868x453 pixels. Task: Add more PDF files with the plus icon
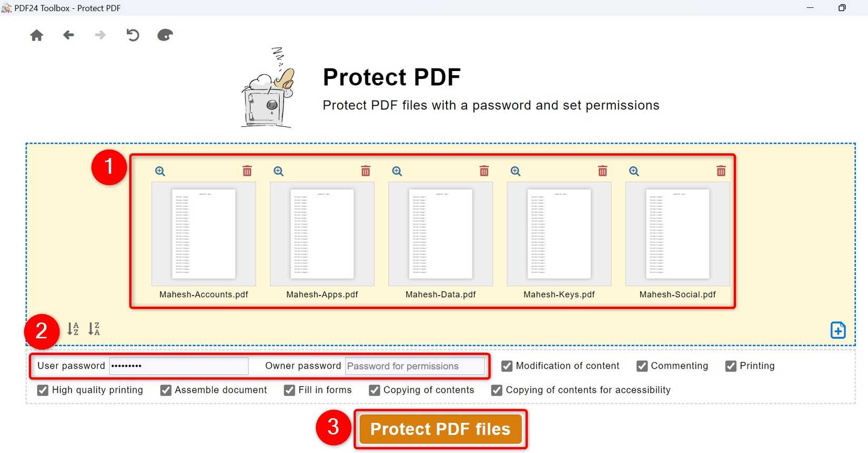coord(837,330)
